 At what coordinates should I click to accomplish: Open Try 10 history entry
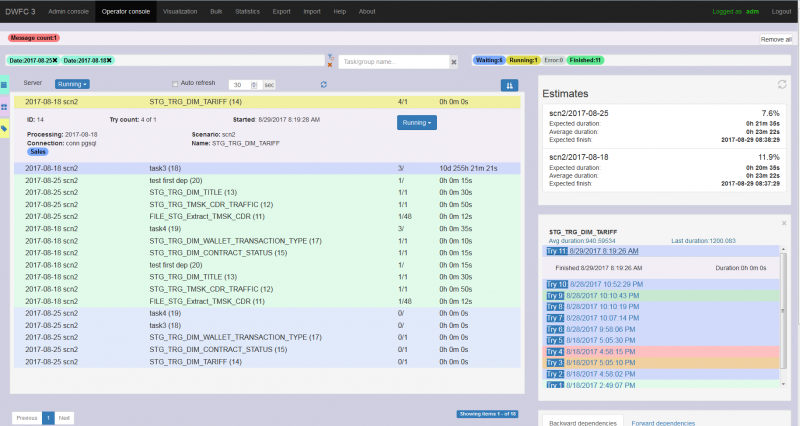661,284
